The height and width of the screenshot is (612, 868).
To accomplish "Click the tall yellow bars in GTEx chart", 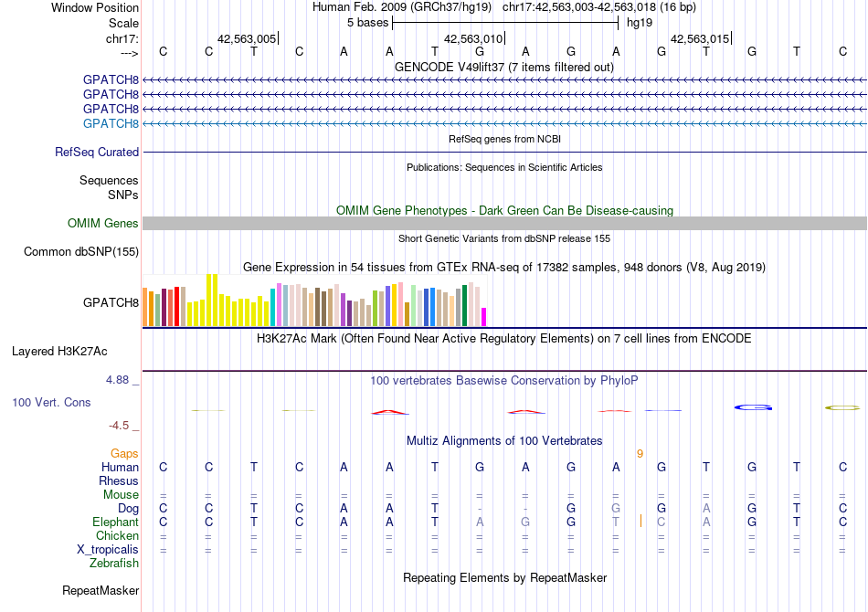I will pyautogui.click(x=212, y=300).
